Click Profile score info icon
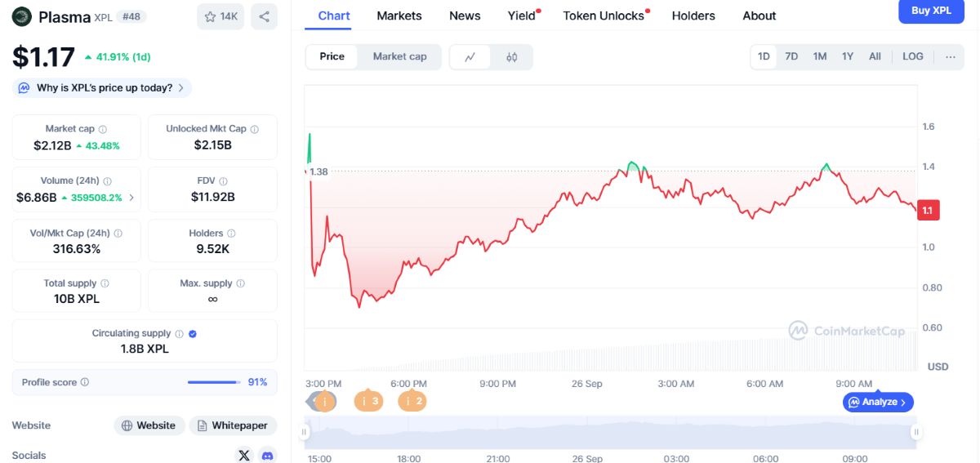Screen dimensions: 980x463 coord(85,382)
